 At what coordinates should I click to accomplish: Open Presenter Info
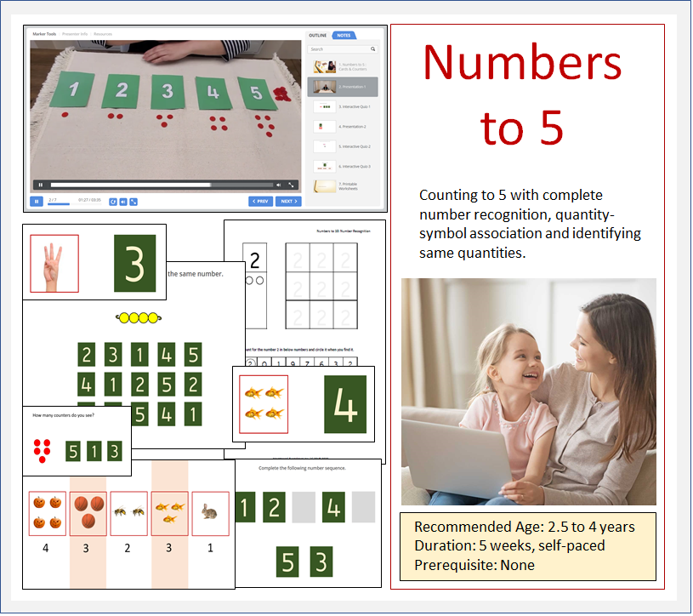[77, 33]
